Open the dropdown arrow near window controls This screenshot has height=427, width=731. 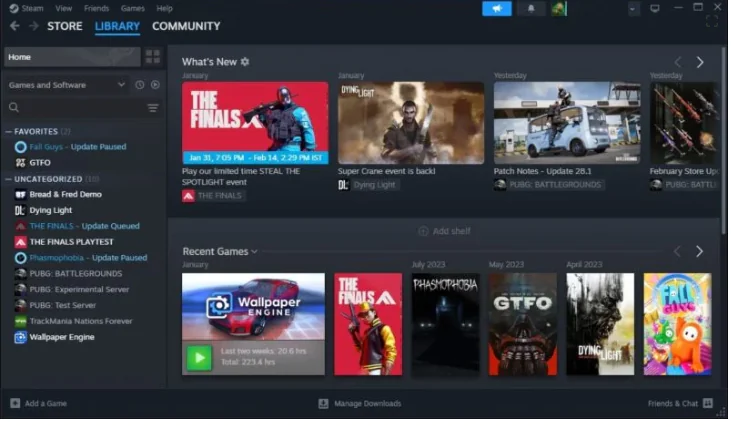pyautogui.click(x=632, y=9)
